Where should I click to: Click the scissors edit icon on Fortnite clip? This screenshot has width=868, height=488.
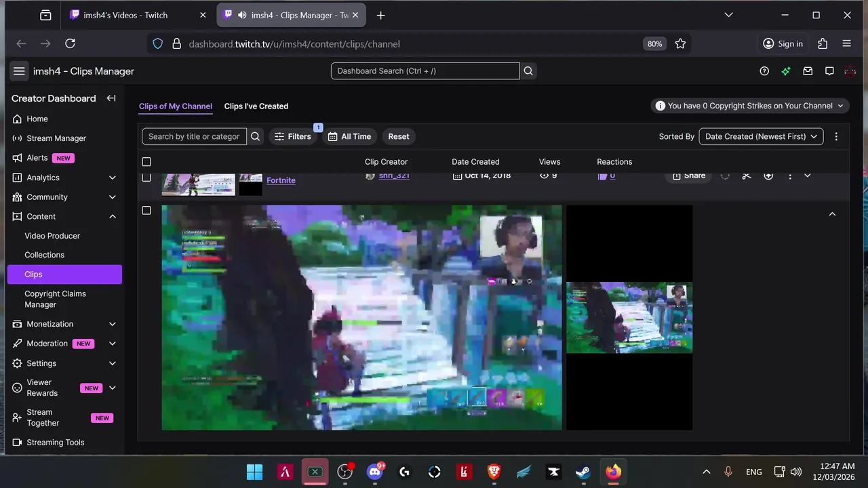tap(747, 176)
